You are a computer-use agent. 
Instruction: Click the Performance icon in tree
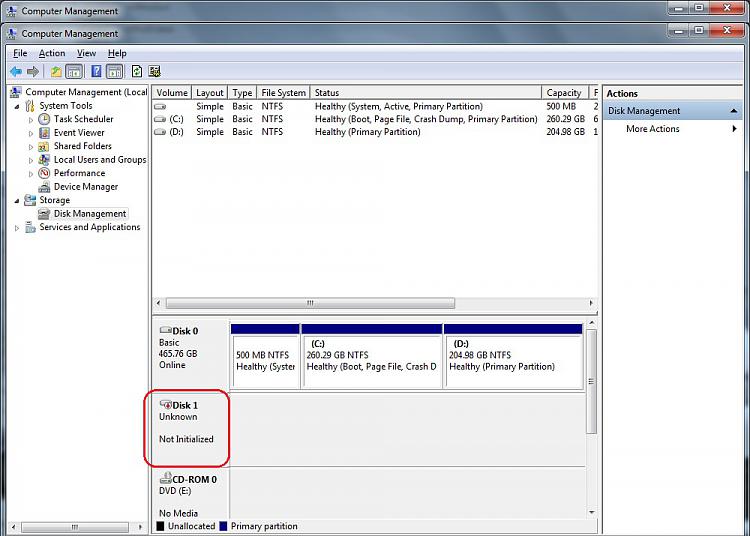point(44,173)
